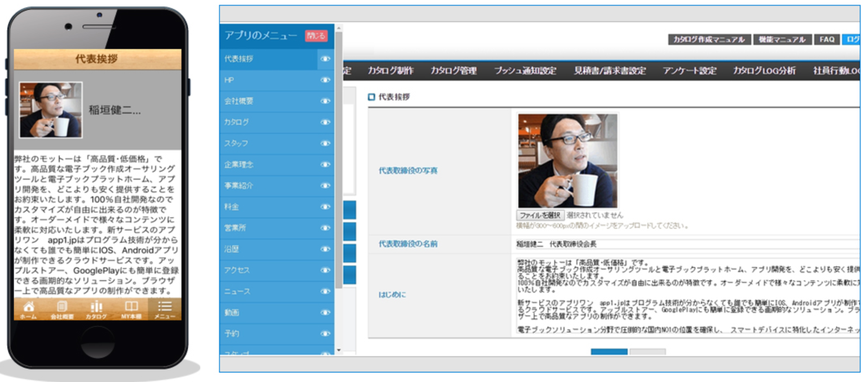868x382 pixels.
Task: Click the app menu scrollbar up arrow
Action: (x=339, y=28)
